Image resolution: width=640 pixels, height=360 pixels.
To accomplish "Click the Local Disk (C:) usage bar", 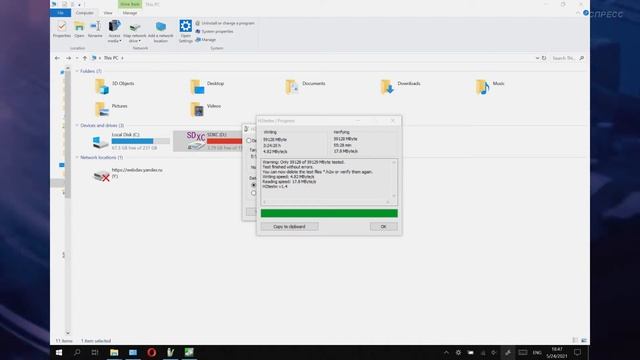I will click(x=140, y=141).
